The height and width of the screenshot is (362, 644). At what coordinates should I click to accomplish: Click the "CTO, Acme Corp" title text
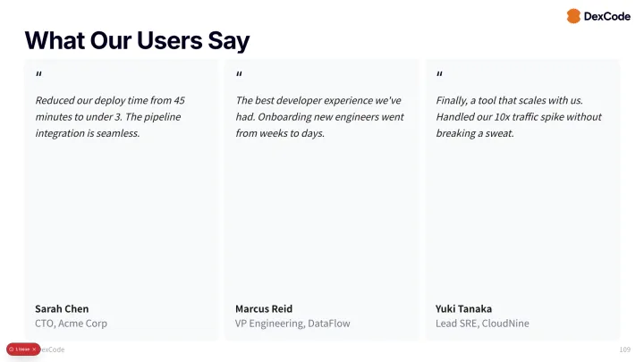71,323
